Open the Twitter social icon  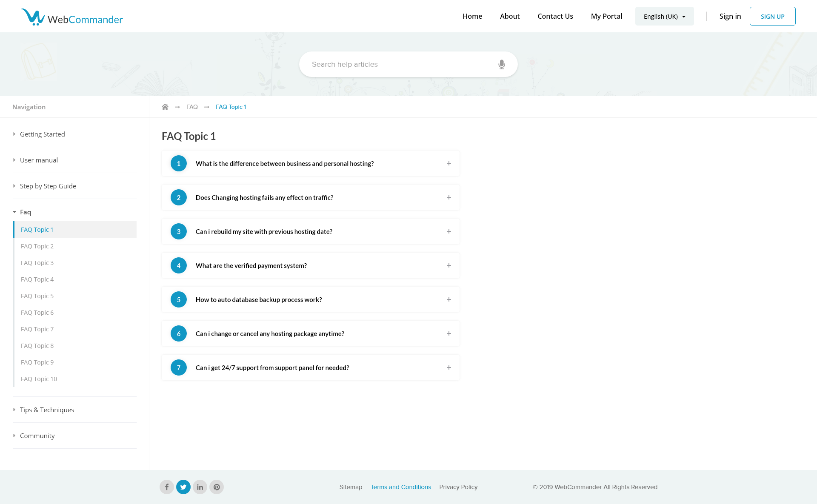tap(183, 487)
